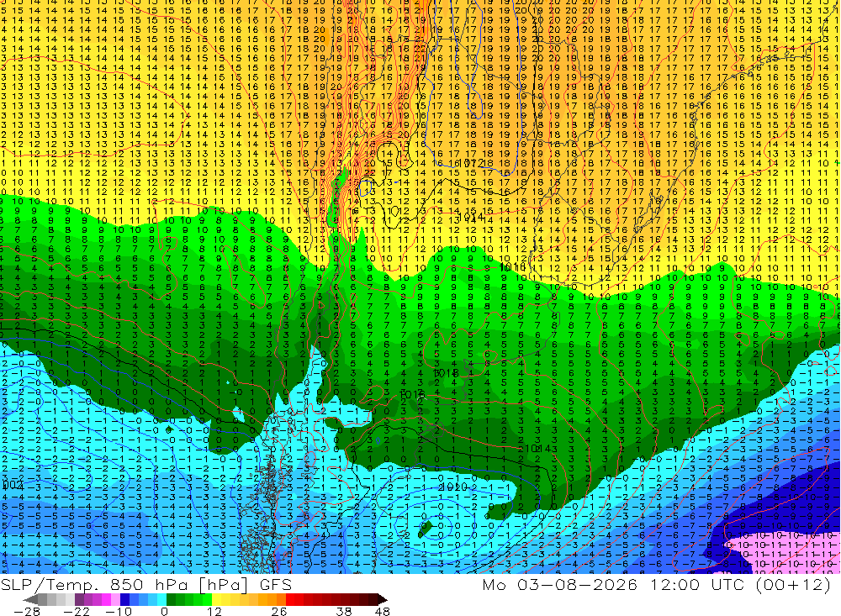Image resolution: width=841 pixels, height=616 pixels.
Task: Click the date stamp "Mo 03-08-2026 12:00 UTC (00+12)"
Action: pos(656,584)
